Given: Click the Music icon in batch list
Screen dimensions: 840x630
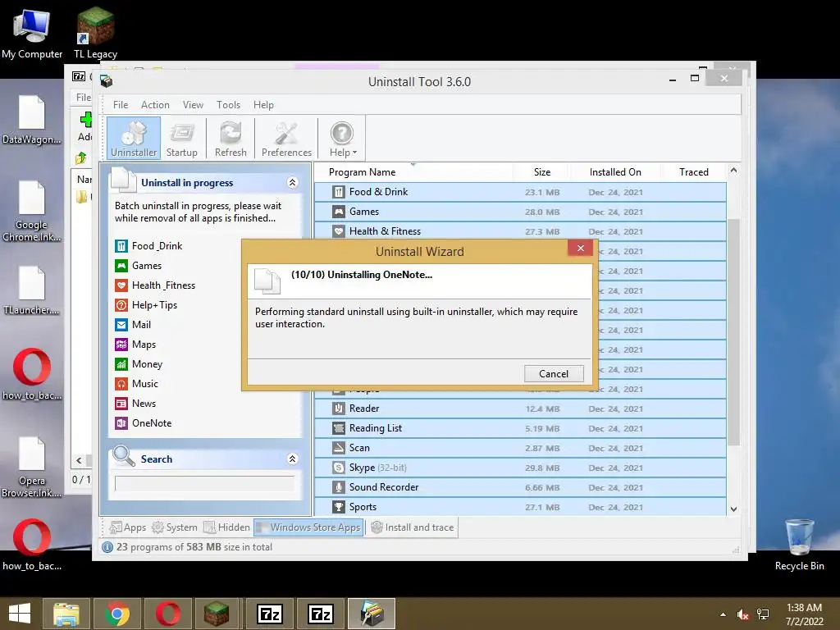Looking at the screenshot, I should (x=121, y=384).
